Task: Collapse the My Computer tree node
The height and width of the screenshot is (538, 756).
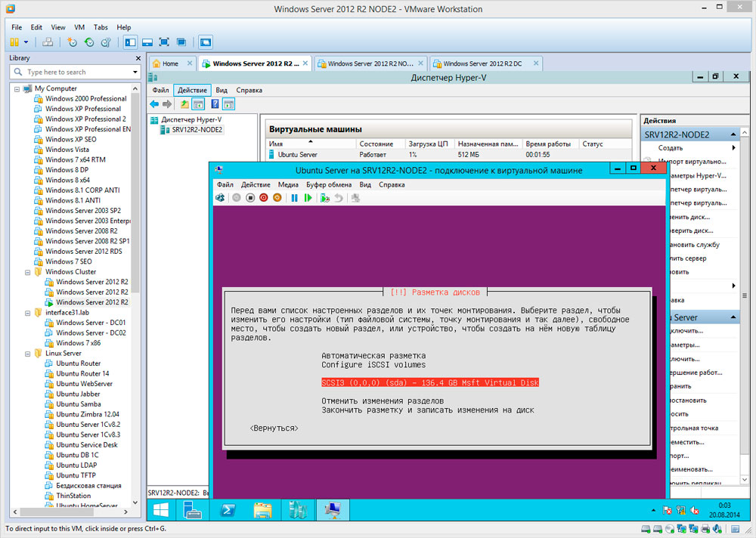Action: (17, 89)
